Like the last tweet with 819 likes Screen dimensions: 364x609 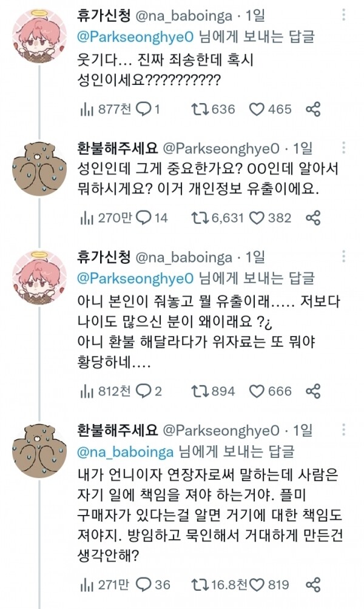[x=257, y=585]
